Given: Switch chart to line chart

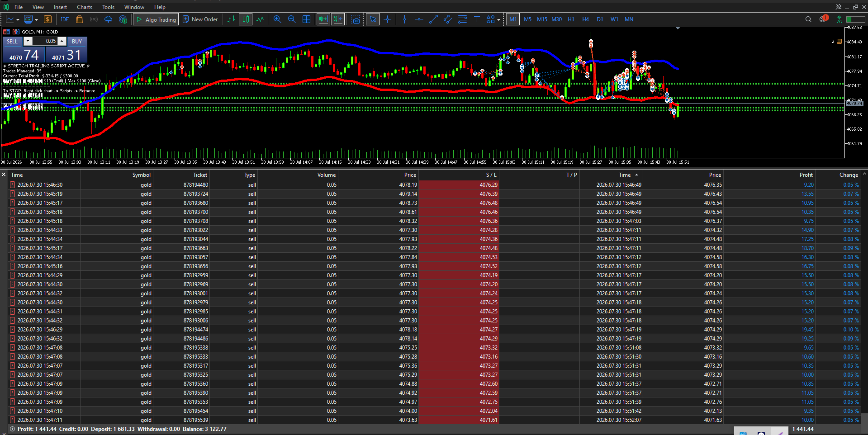Looking at the screenshot, I should coord(260,19).
